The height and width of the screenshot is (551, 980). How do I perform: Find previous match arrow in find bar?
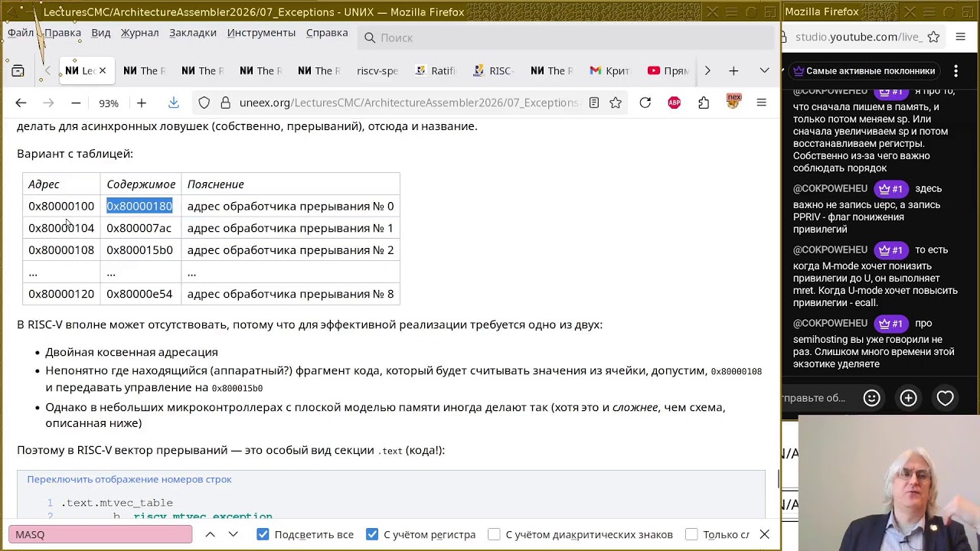210,534
